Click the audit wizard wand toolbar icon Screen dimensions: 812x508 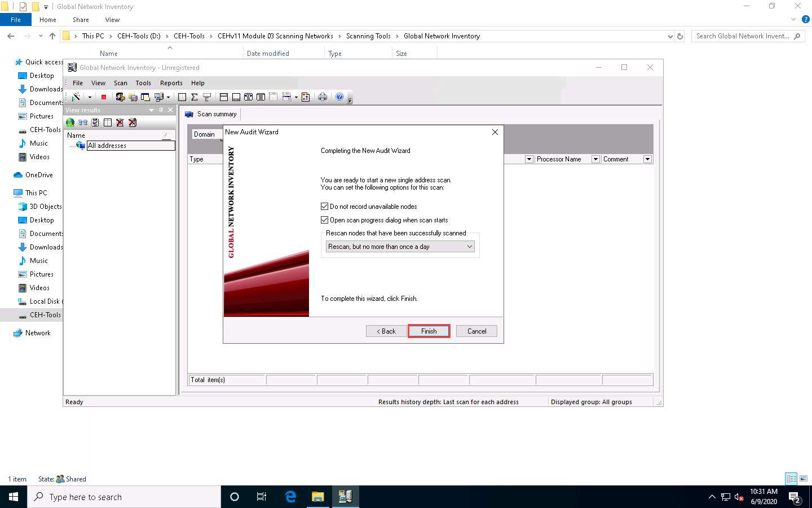click(x=76, y=97)
